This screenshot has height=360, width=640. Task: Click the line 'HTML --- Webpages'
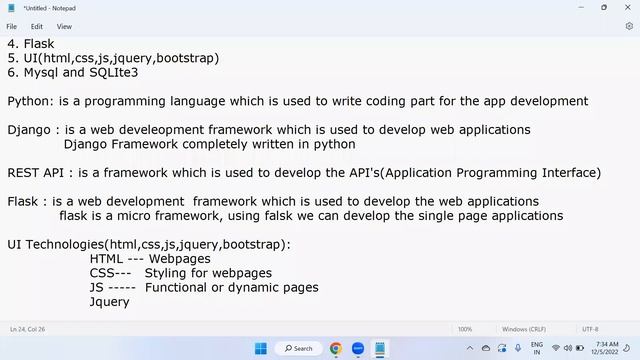coord(150,259)
